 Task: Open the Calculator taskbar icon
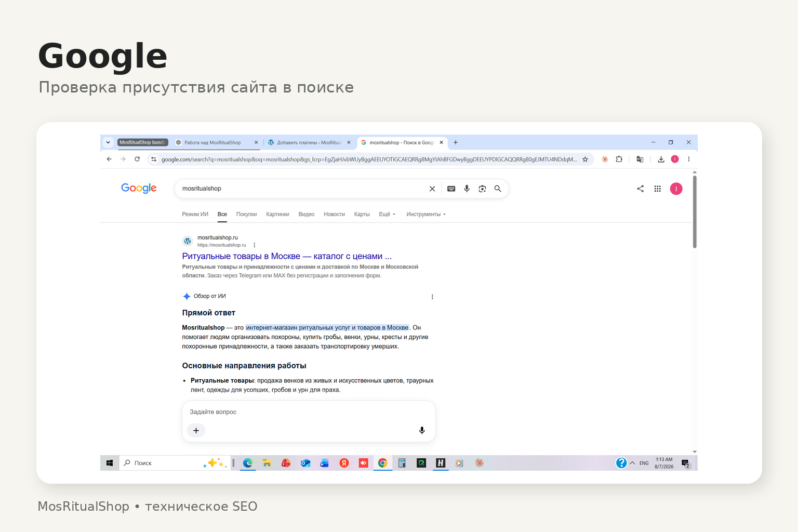(x=402, y=463)
